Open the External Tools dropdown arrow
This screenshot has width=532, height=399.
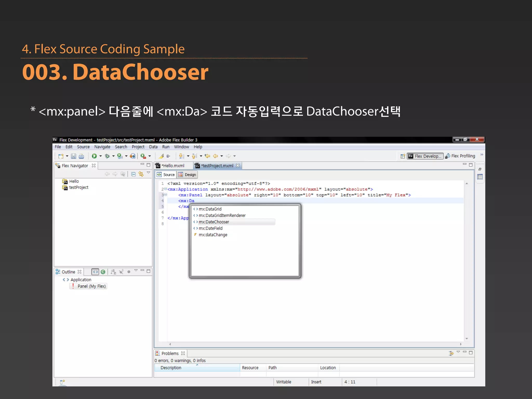click(150, 156)
